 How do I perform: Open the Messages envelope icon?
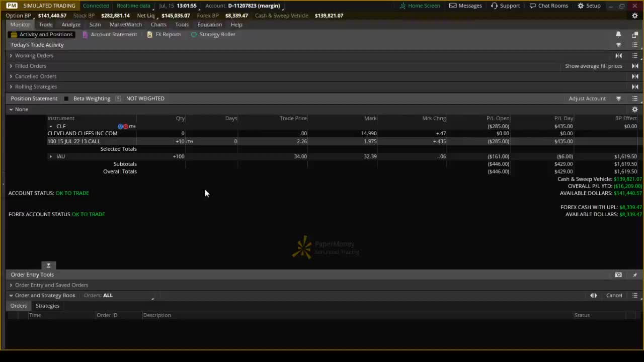click(x=453, y=6)
